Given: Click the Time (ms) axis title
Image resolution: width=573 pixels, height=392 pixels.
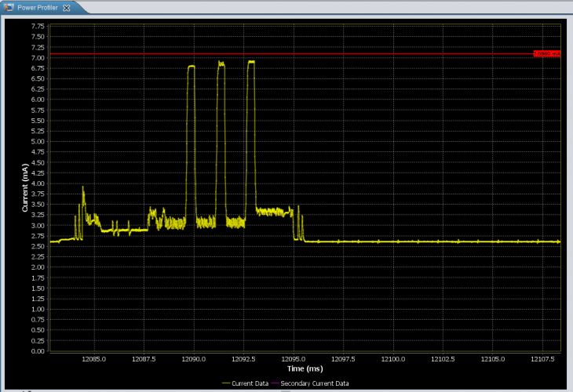Looking at the screenshot, I should (305, 368).
